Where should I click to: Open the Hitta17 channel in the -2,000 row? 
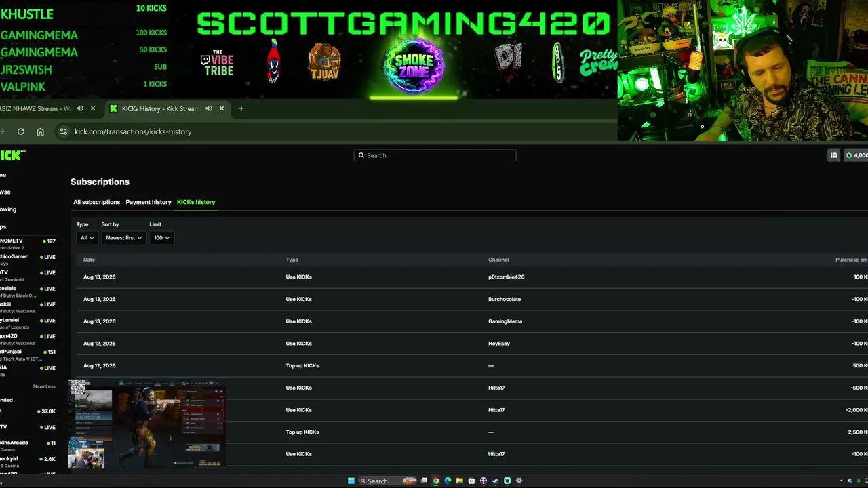pos(496,410)
